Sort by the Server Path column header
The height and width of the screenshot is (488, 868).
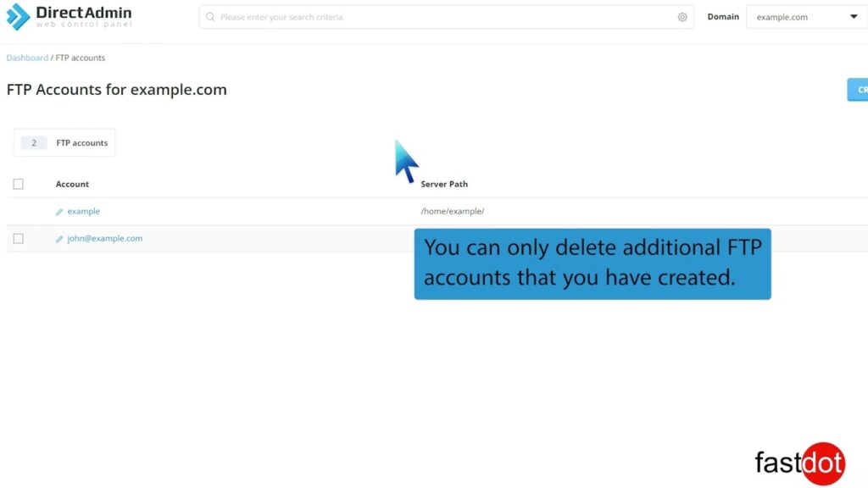pos(444,184)
